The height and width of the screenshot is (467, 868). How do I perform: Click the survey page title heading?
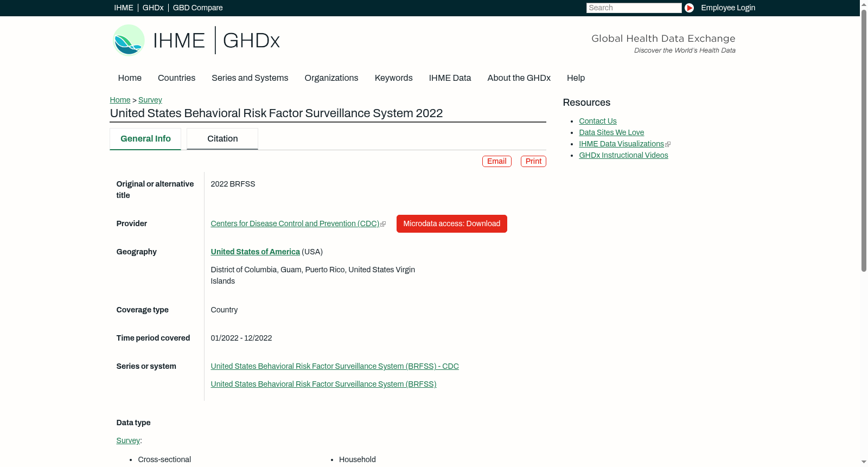pyautogui.click(x=276, y=113)
